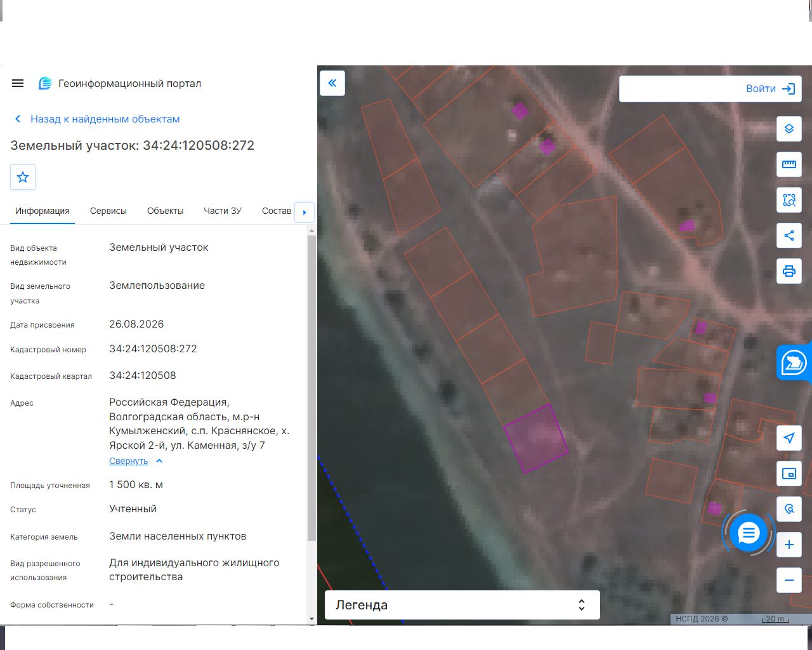Toggle the overview minimap
The image size is (812, 650).
click(x=789, y=474)
